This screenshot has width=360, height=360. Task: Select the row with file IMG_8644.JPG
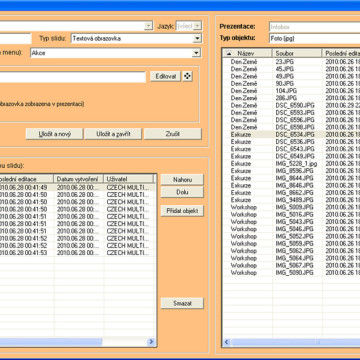(292, 178)
